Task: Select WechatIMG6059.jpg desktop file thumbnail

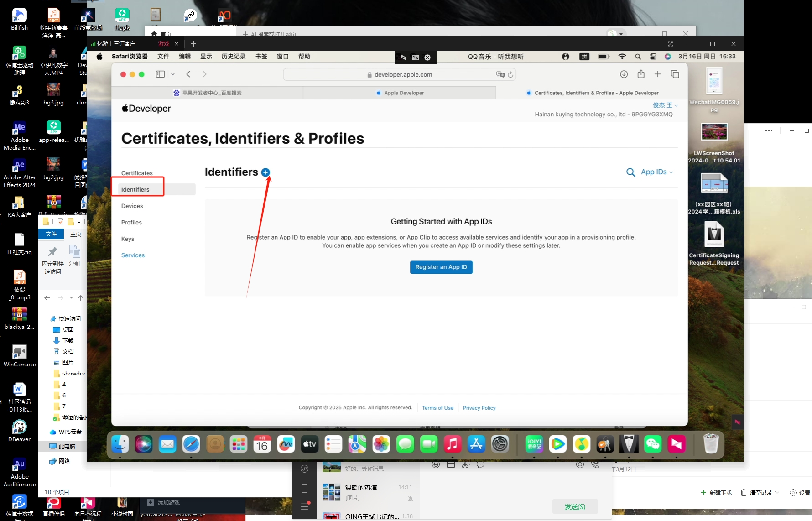Action: click(x=714, y=81)
